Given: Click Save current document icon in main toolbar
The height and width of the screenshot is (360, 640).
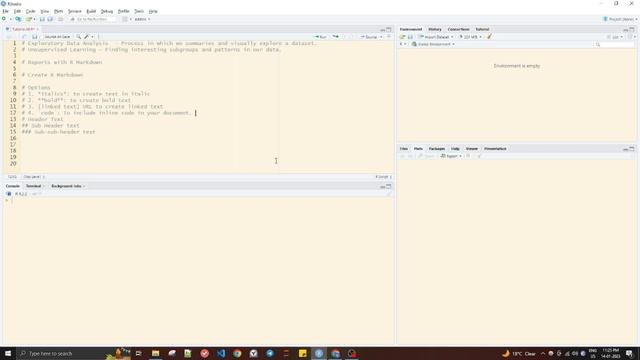Looking at the screenshot, I should [42, 19].
